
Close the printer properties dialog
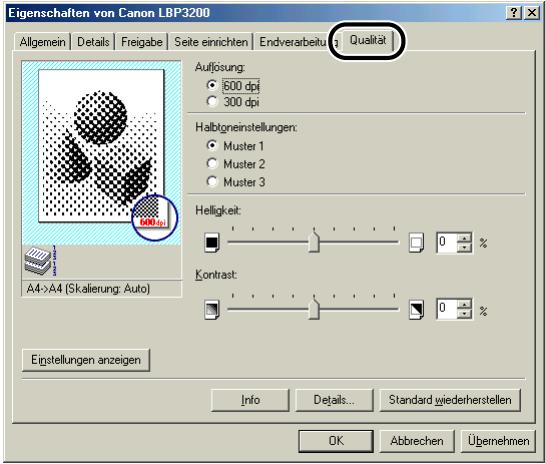point(532,13)
